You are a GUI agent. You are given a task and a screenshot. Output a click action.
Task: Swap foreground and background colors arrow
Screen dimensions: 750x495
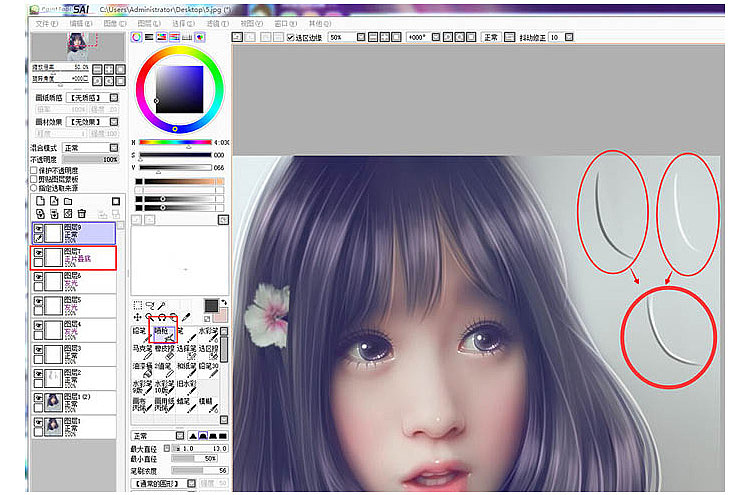[x=224, y=303]
